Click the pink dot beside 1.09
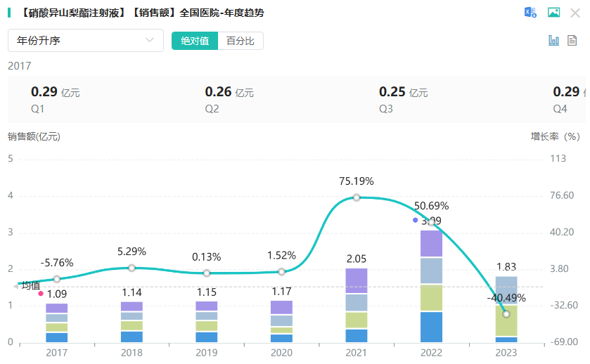590x364 pixels. (x=41, y=294)
